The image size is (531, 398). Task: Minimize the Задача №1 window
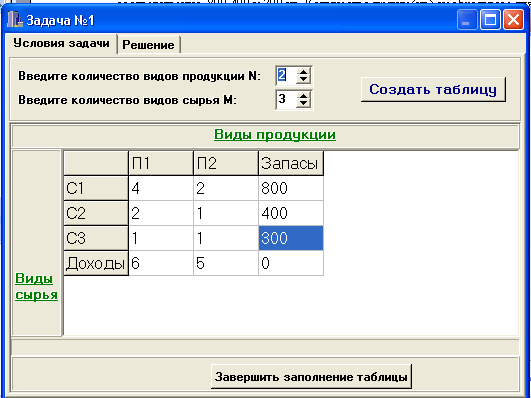467,20
